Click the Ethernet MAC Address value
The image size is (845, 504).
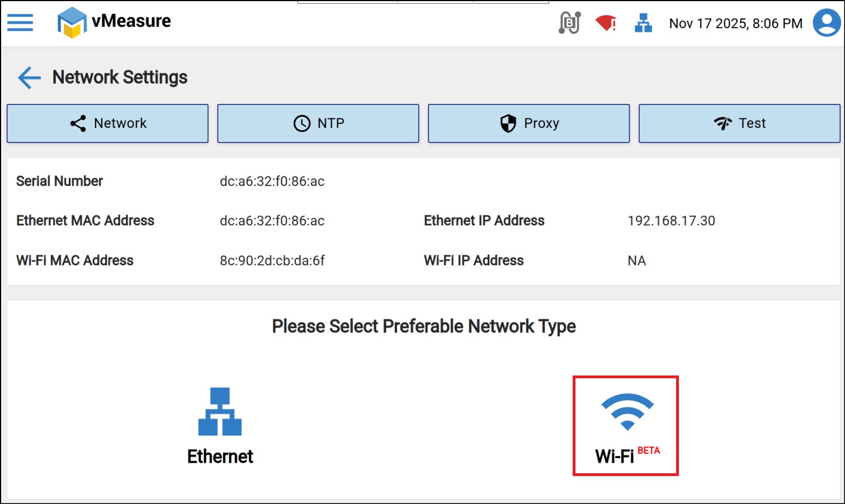[x=272, y=221]
